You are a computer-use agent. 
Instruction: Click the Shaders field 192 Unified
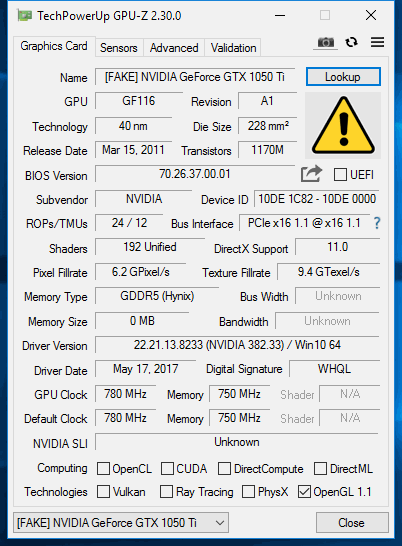coord(150,247)
